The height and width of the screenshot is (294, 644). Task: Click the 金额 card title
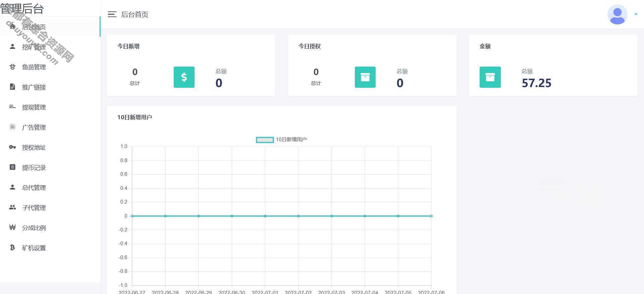pyautogui.click(x=485, y=46)
